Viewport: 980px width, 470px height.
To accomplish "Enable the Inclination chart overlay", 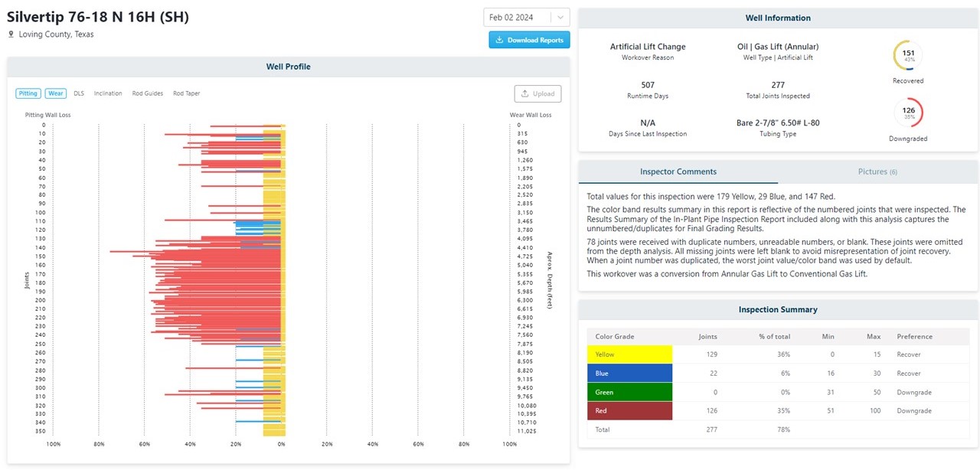I will point(108,93).
